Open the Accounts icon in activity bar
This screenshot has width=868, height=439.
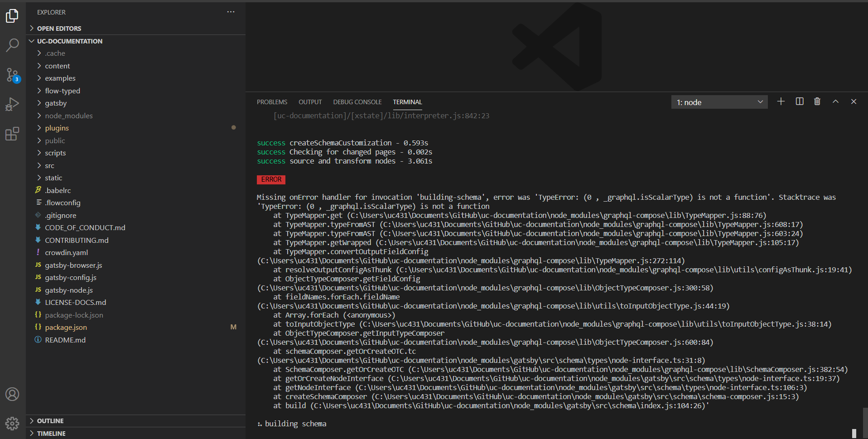click(12, 394)
